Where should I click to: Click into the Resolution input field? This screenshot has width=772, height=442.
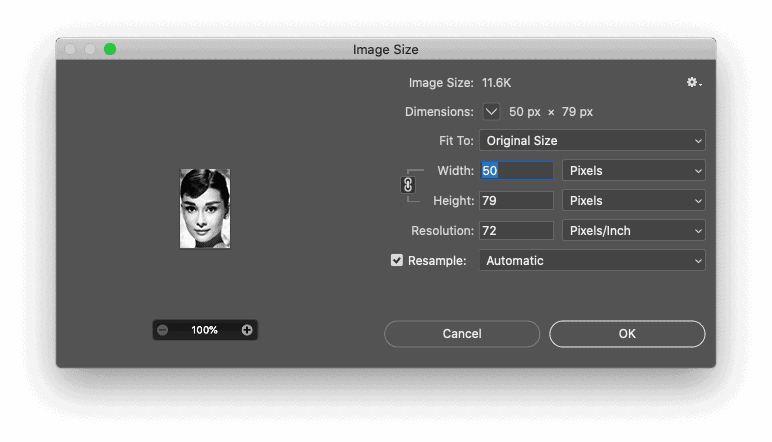click(516, 231)
